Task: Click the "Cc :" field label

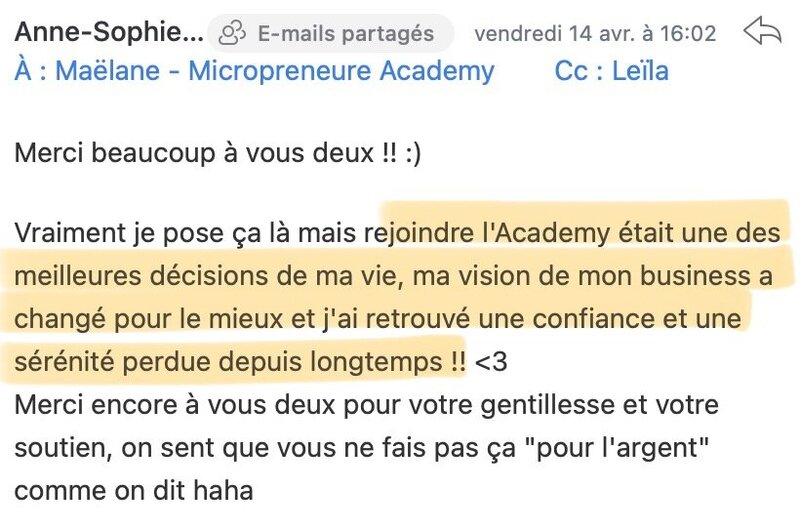Action: point(579,71)
